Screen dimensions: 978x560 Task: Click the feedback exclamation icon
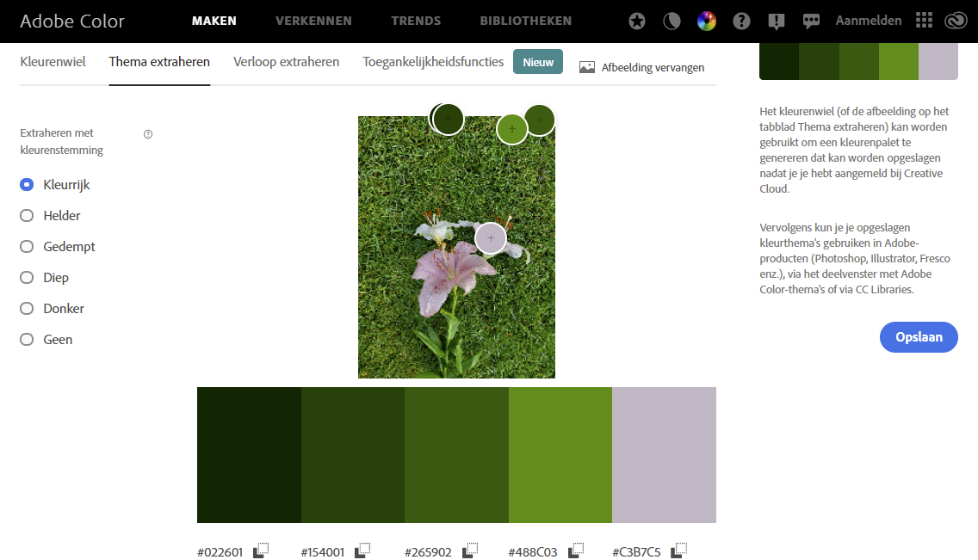[776, 22]
